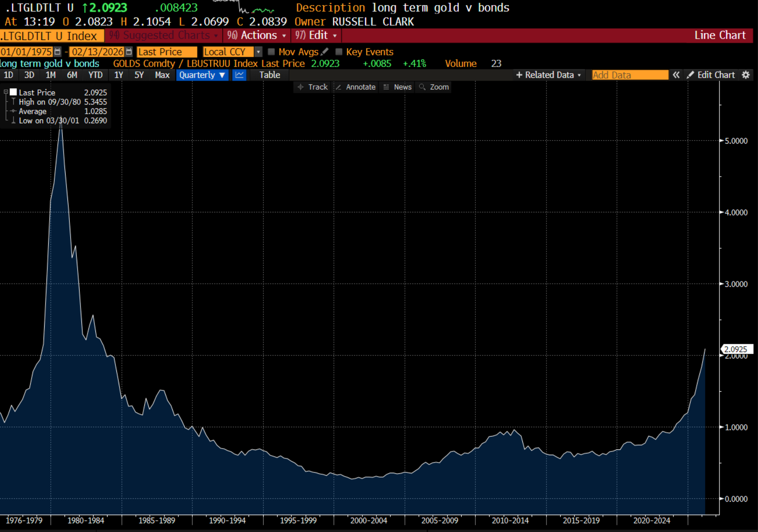Switch to the Table view tab

[270, 75]
